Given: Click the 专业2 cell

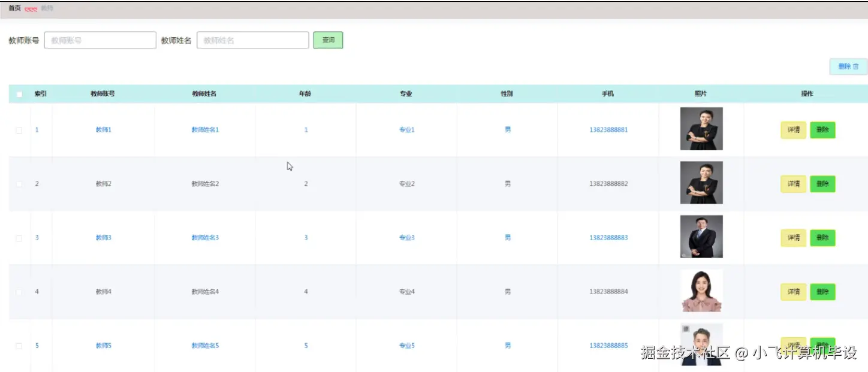Looking at the screenshot, I should 407,184.
